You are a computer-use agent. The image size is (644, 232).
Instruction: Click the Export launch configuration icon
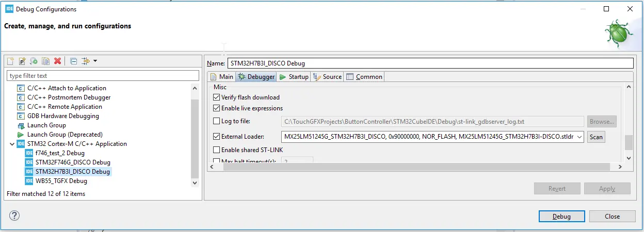coord(34,61)
